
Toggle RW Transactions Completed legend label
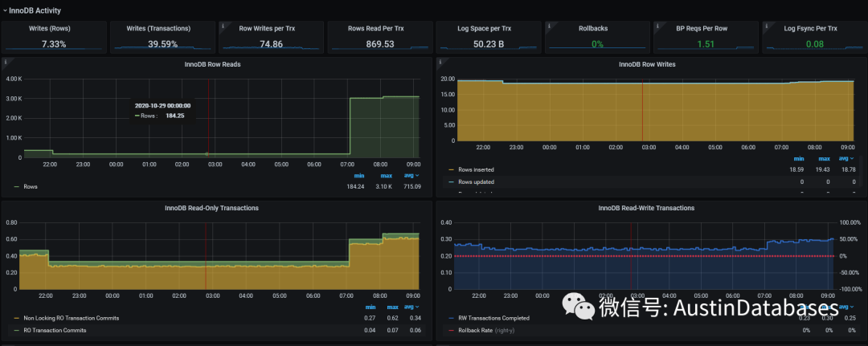(x=493, y=318)
